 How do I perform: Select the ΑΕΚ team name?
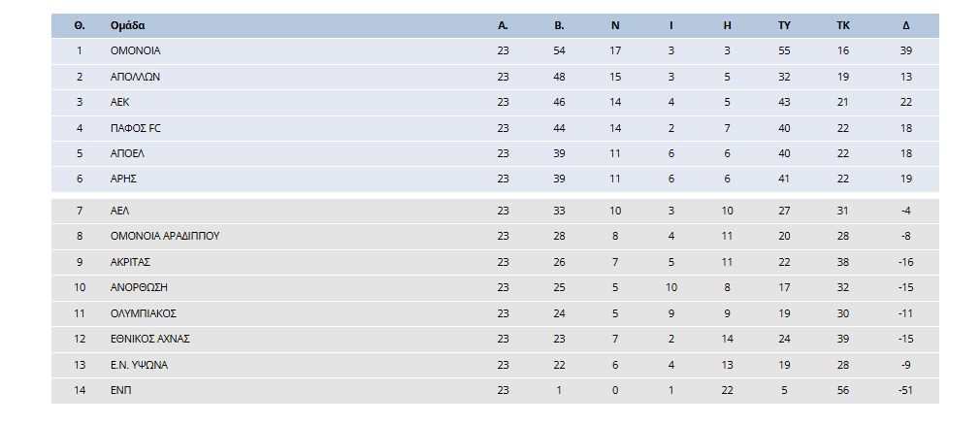pos(120,102)
